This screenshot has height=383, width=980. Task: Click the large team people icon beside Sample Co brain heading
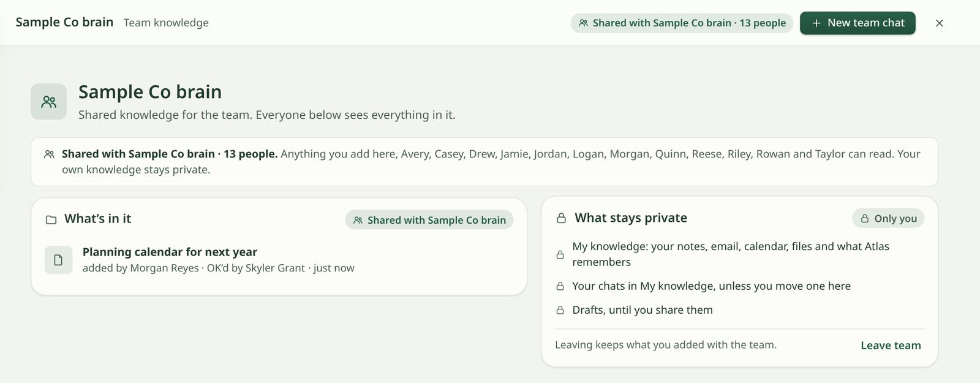coord(49,102)
